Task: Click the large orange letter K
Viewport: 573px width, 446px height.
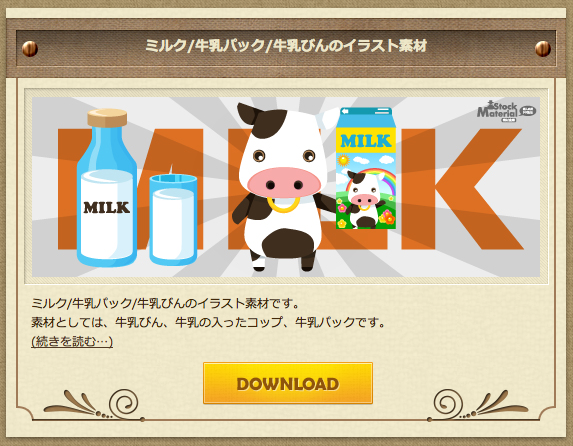Action: tap(462, 189)
